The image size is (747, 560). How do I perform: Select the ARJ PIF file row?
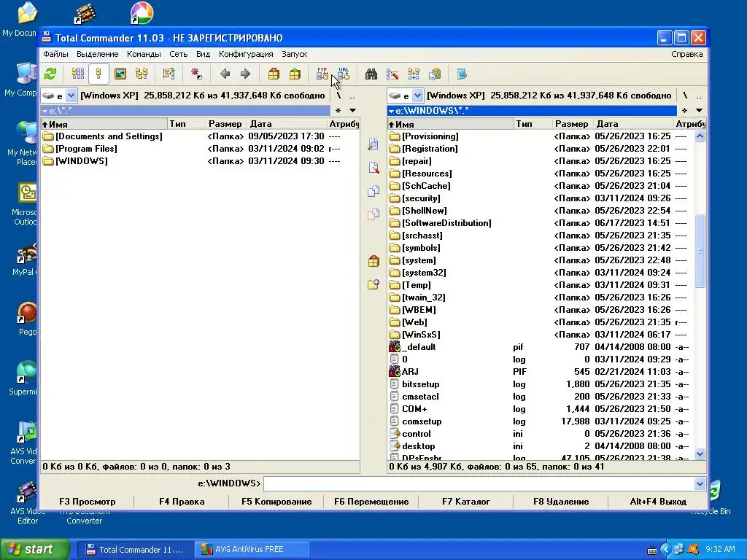tap(541, 372)
